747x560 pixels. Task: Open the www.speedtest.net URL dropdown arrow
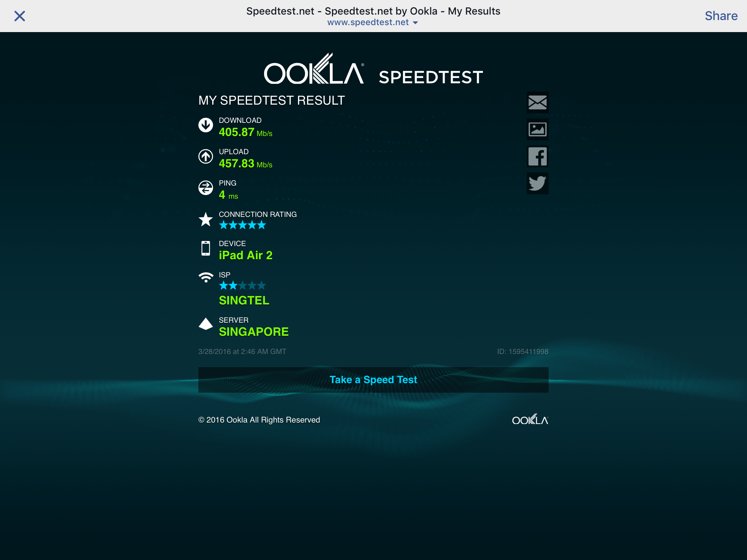click(415, 23)
